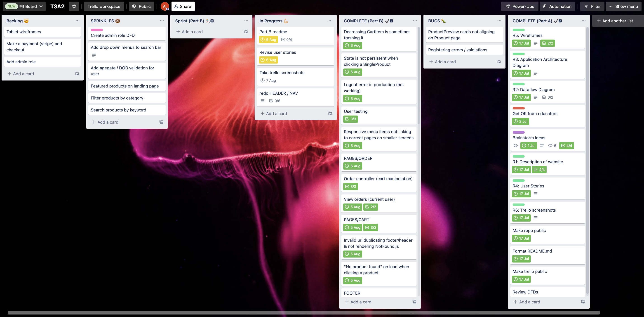This screenshot has width=644, height=317.
Task: Click the Filter icon button
Action: pyautogui.click(x=592, y=6)
